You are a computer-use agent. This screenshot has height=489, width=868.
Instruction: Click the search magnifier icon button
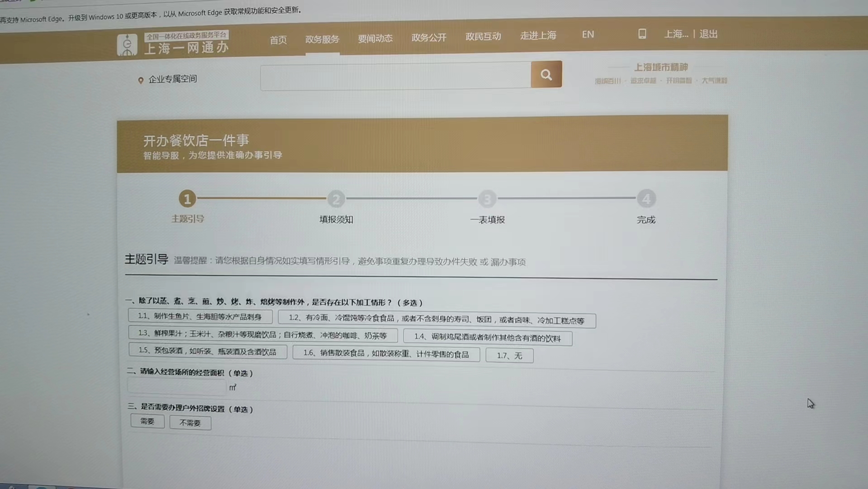coord(546,75)
